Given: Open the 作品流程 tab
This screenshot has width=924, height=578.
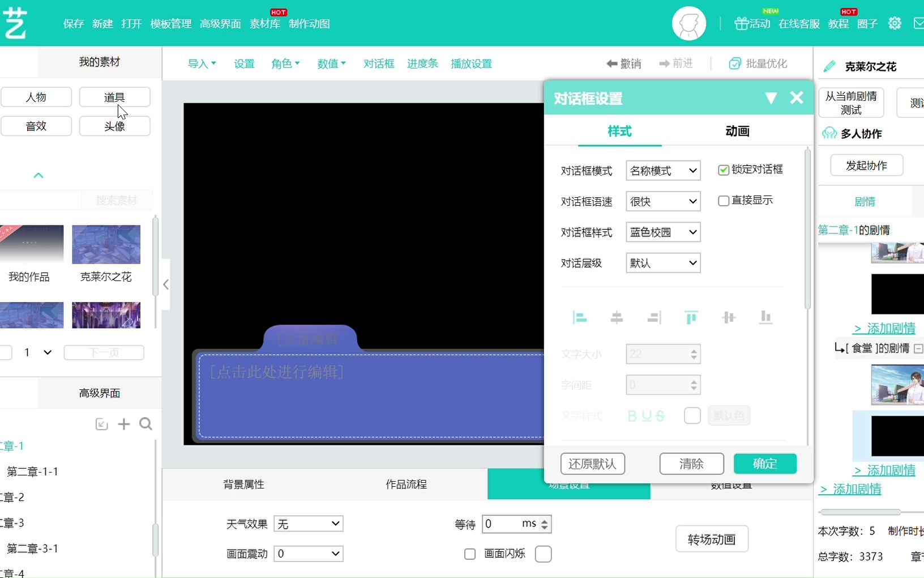Looking at the screenshot, I should [406, 484].
